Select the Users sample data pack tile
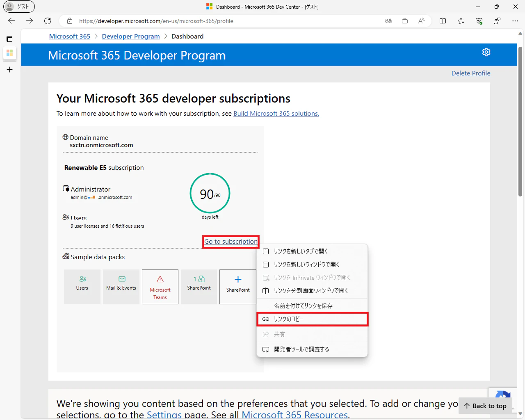This screenshot has height=420, width=525. coord(82,287)
